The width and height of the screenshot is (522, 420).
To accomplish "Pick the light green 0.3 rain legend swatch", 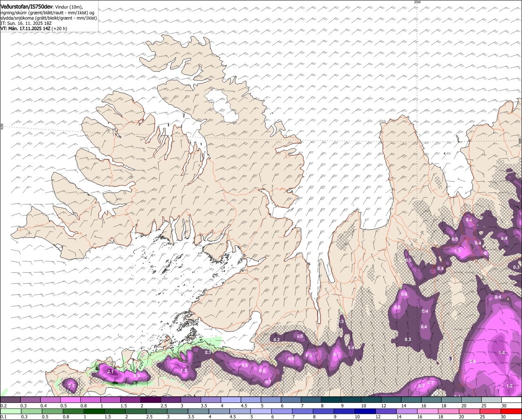I will click(x=32, y=411).
